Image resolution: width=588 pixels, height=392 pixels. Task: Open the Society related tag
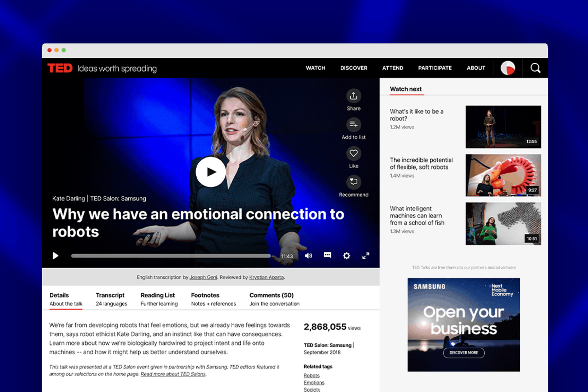point(312,390)
